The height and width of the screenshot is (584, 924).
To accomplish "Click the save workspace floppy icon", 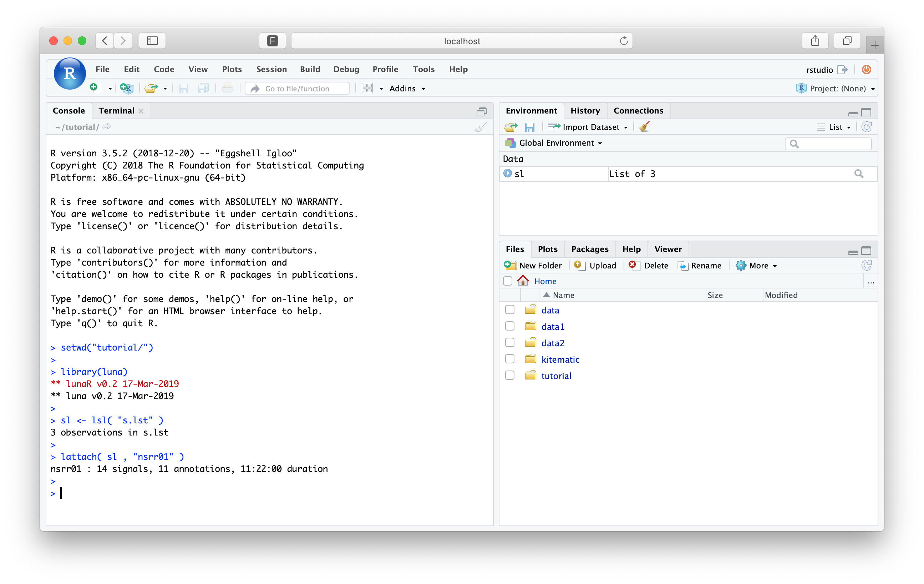I will pyautogui.click(x=529, y=127).
